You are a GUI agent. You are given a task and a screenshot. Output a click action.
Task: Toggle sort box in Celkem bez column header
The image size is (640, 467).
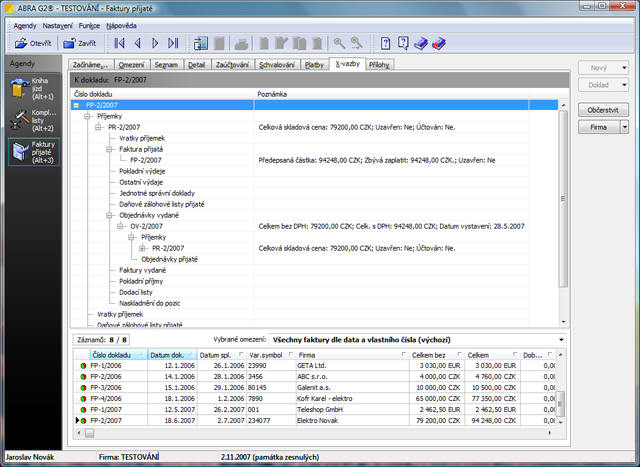(460, 354)
